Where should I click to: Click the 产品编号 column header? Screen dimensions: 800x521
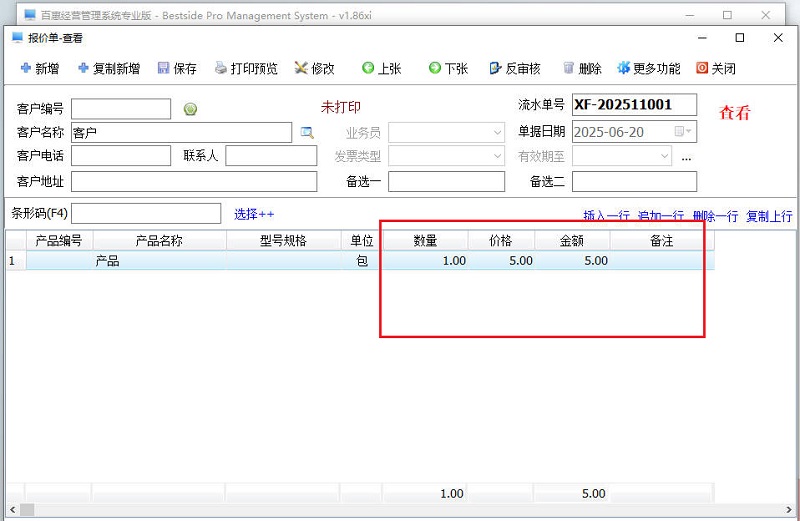(59, 240)
